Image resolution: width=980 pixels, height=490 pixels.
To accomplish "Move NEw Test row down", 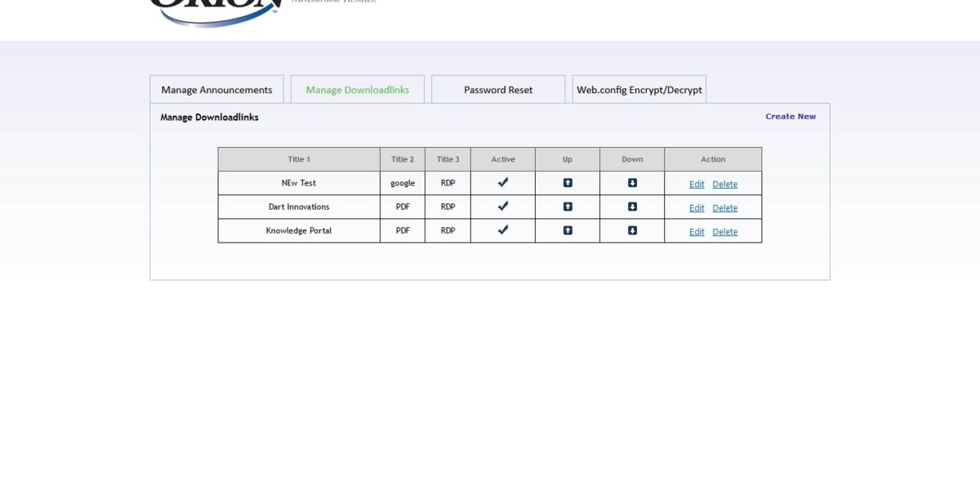I will pos(632,183).
